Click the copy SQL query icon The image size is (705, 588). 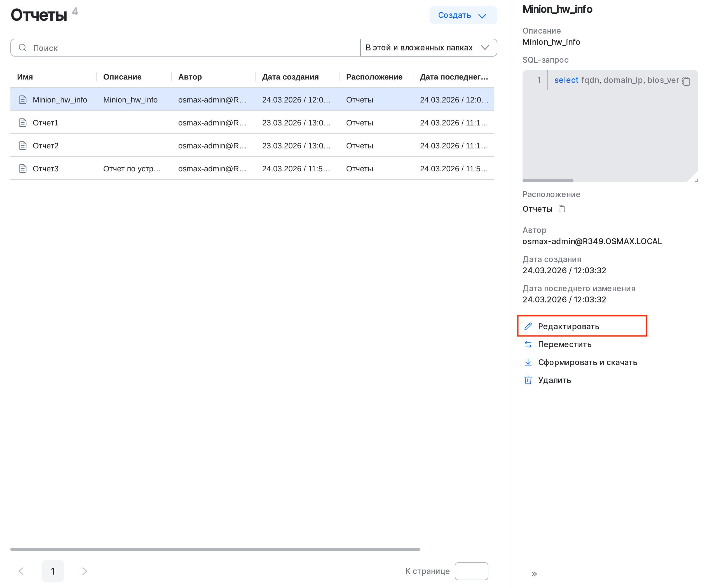click(687, 81)
